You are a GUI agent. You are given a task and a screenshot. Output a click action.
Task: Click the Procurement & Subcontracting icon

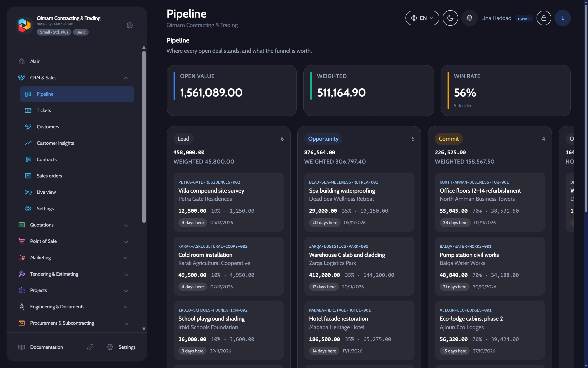click(22, 323)
